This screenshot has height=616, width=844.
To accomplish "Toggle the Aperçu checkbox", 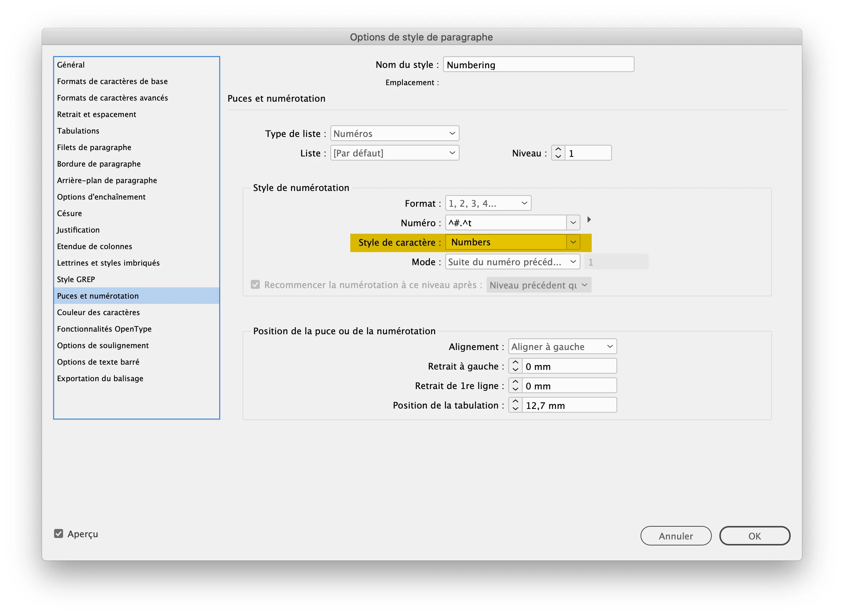I will (59, 533).
